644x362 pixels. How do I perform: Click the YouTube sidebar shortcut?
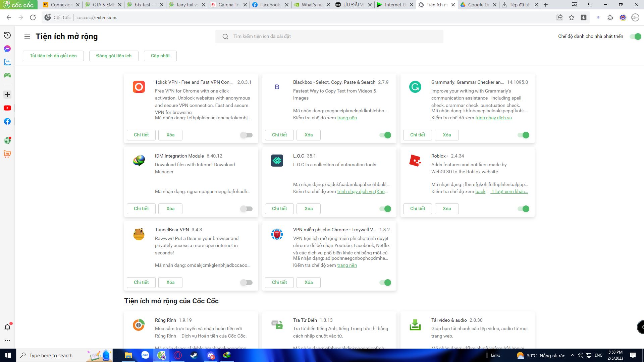point(7,108)
